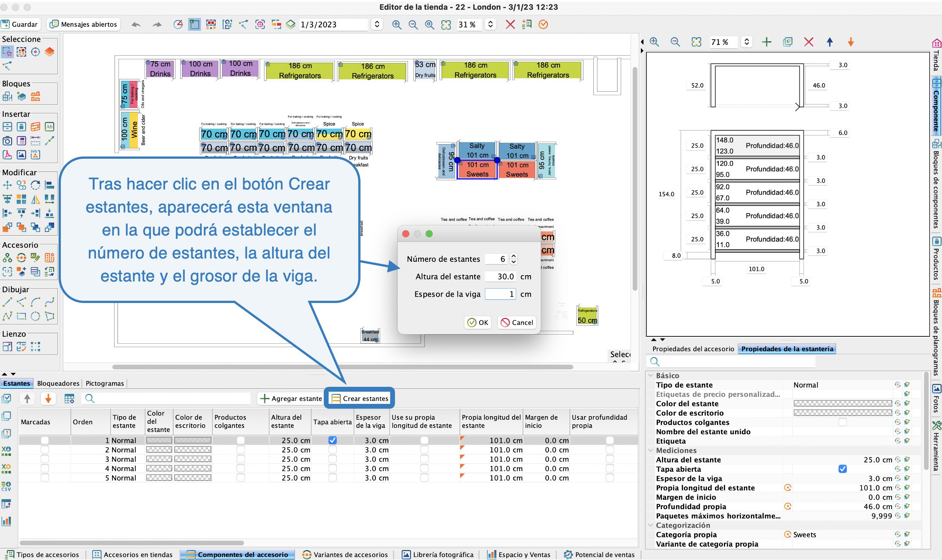Toggle Tapa abierta checkbox in row 1
The image size is (942, 560).
click(332, 440)
